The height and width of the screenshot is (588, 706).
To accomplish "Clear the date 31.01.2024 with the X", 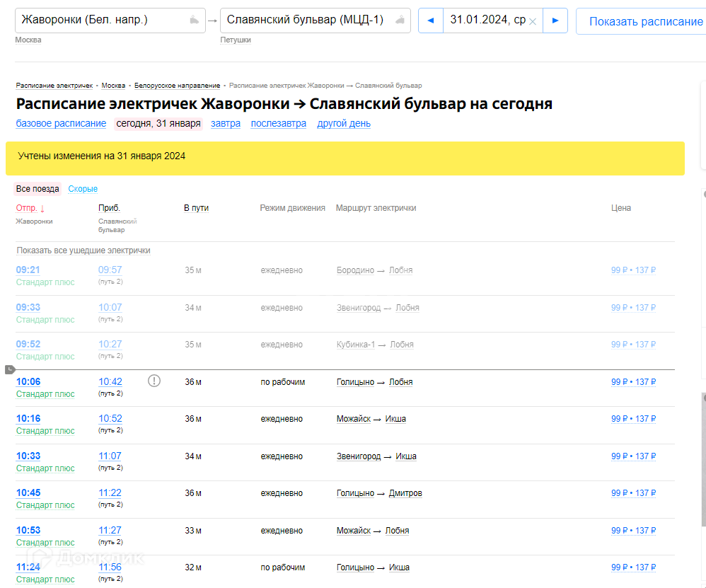I will 533,21.
